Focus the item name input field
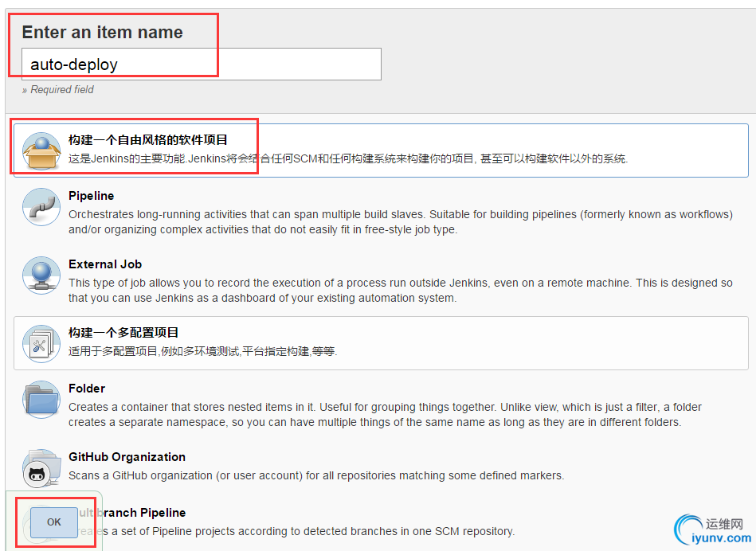This screenshot has width=756, height=551. tap(202, 64)
